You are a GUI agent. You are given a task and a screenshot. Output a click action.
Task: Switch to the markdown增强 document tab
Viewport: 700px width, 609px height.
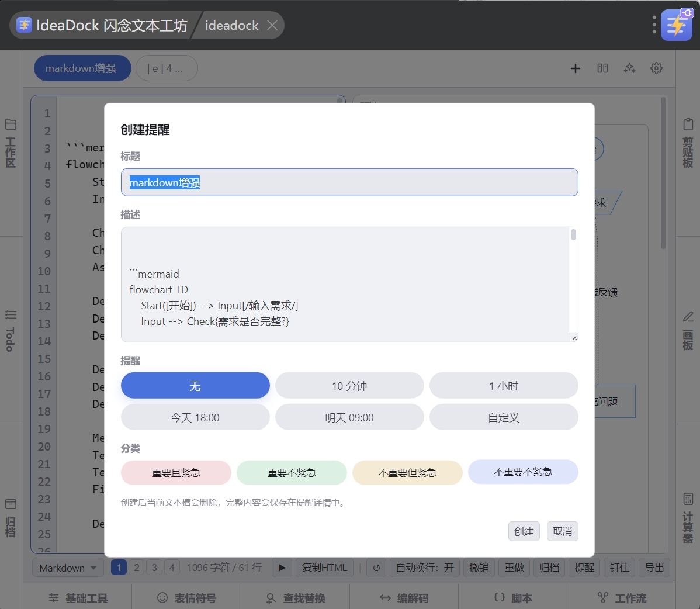tap(82, 68)
